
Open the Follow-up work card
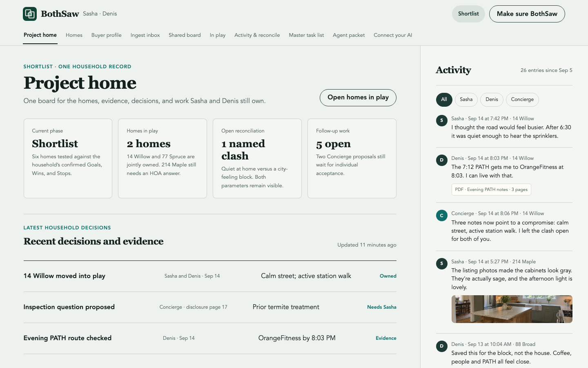[x=352, y=159]
